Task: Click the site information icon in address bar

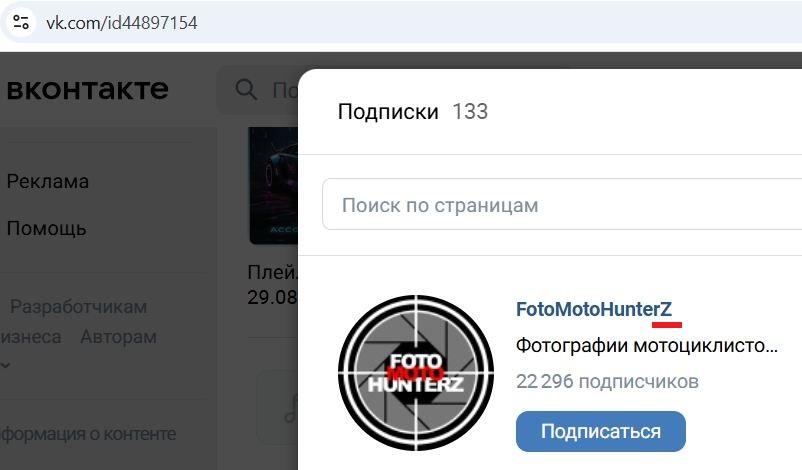Action: (21, 23)
